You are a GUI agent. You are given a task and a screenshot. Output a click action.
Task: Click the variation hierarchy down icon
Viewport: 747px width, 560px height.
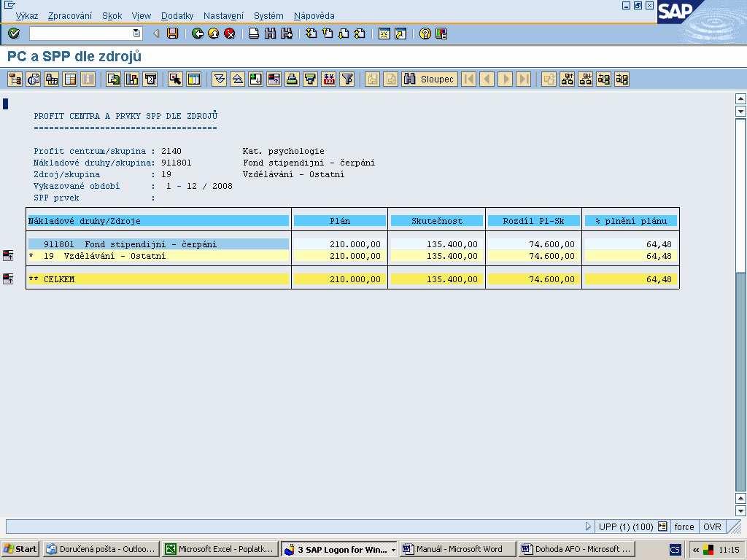585,79
